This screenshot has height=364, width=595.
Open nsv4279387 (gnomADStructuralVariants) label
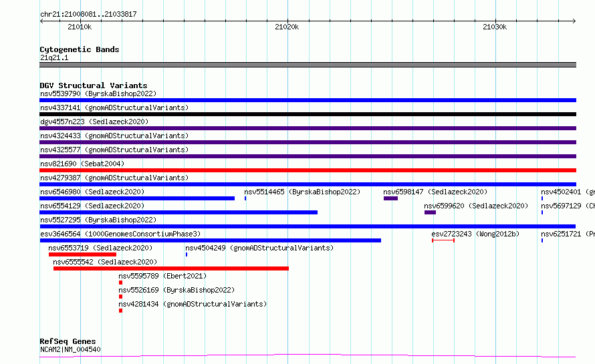(114, 178)
